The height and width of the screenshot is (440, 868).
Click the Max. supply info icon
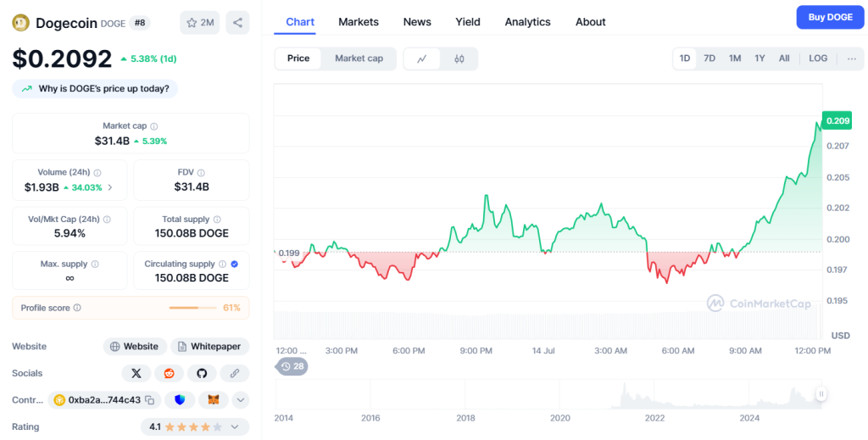click(x=95, y=264)
